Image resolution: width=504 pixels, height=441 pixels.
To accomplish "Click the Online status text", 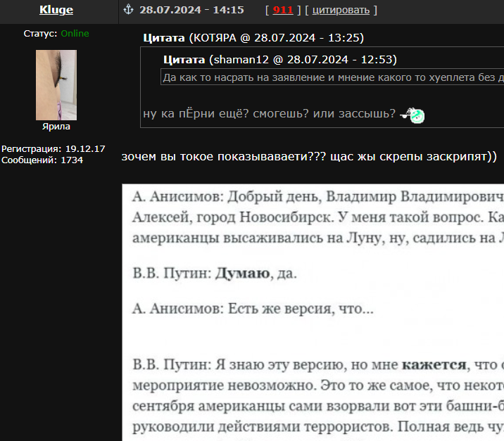I will point(75,33).
